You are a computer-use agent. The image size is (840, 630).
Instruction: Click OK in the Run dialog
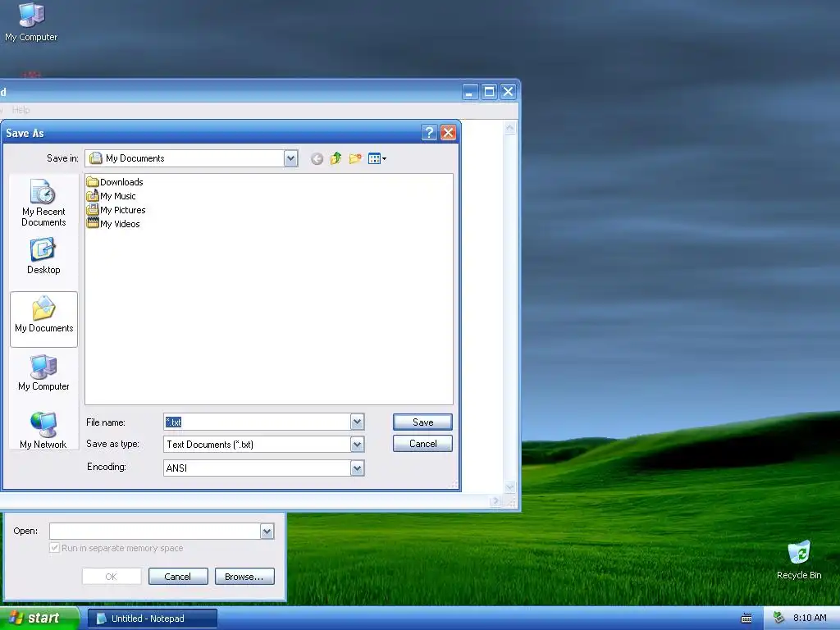pyautogui.click(x=112, y=577)
